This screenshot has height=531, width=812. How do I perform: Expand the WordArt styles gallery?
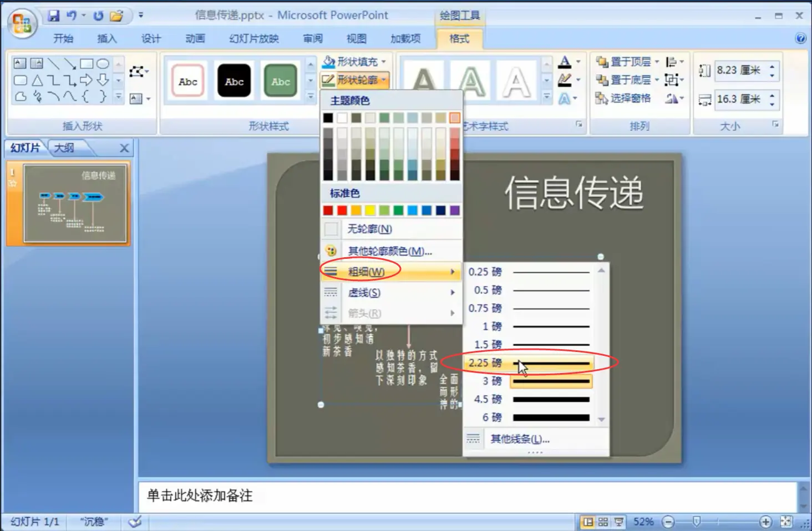[547, 97]
